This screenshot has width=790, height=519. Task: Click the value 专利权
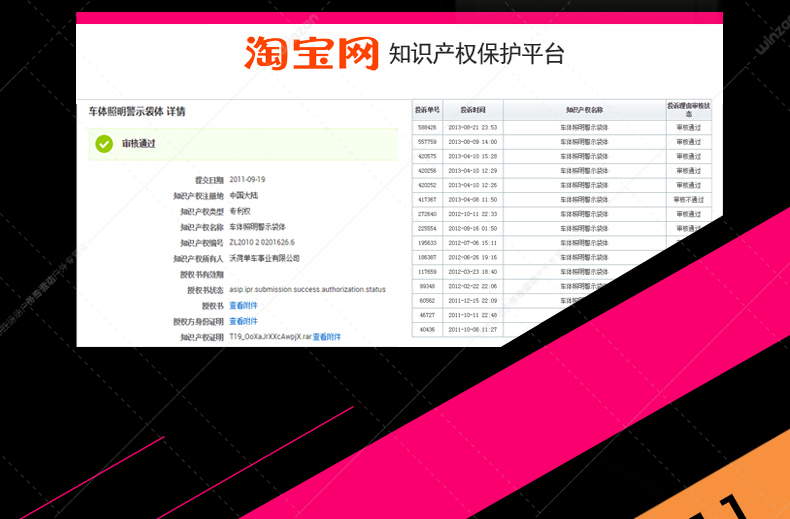(x=240, y=211)
